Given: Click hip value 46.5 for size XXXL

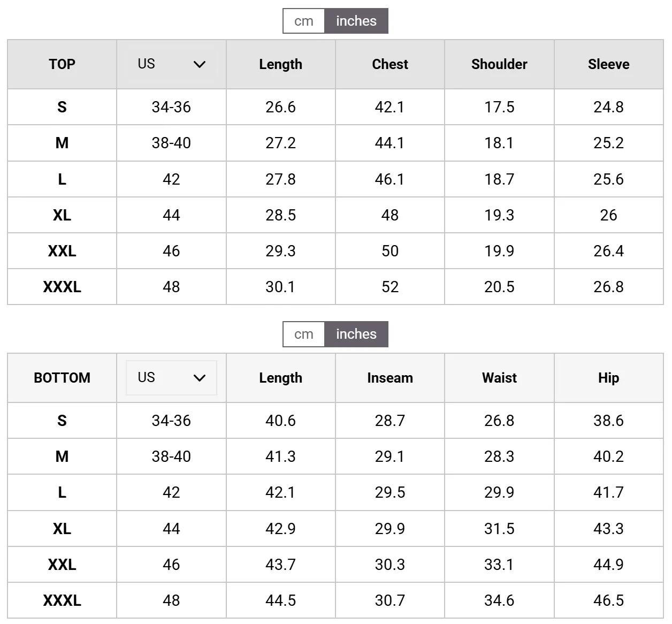Looking at the screenshot, I should pos(609,600).
